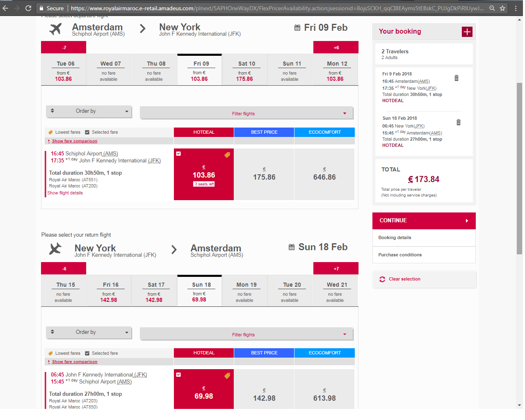Screen dimensions: 525x420
Task: Click the zoom magnifier icon in address bar
Action: 492,8
